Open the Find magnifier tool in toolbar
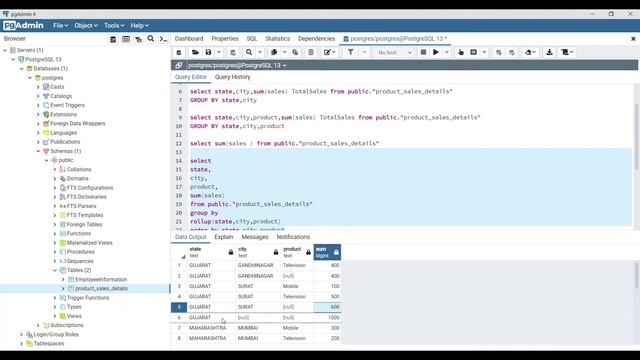640x360 pixels. (x=249, y=52)
